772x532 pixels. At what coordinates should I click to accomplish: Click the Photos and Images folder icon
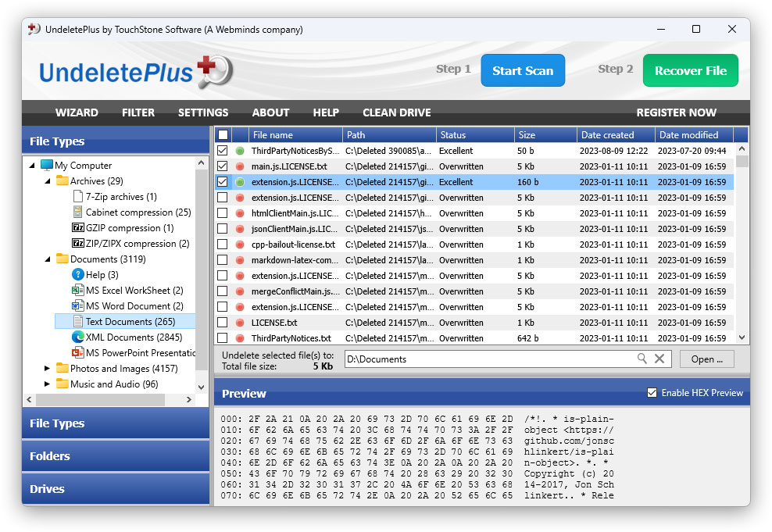tap(62, 368)
